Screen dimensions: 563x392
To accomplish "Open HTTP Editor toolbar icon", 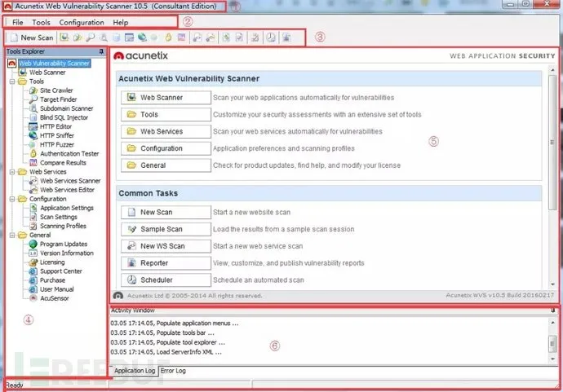I will 129,37.
